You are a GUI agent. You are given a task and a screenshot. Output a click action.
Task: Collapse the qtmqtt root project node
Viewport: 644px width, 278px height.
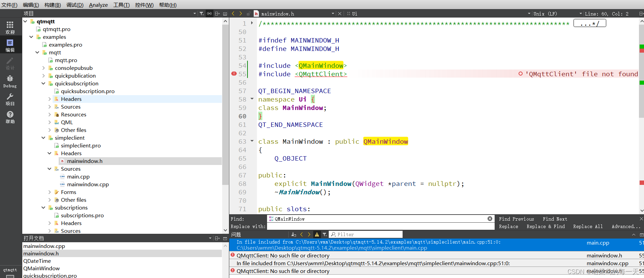[25, 21]
